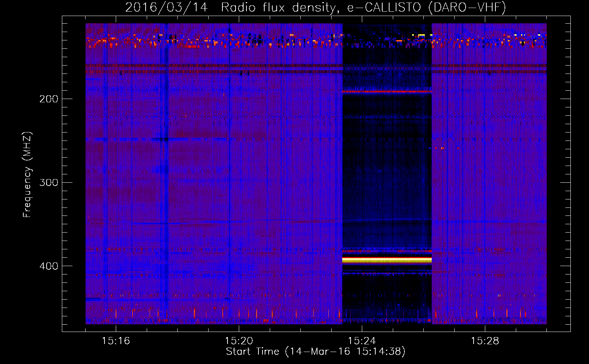Click the plot title "2016/03/14 Radio flux density, e-CALLISTO (DARO-VHF)"

[x=316, y=7]
